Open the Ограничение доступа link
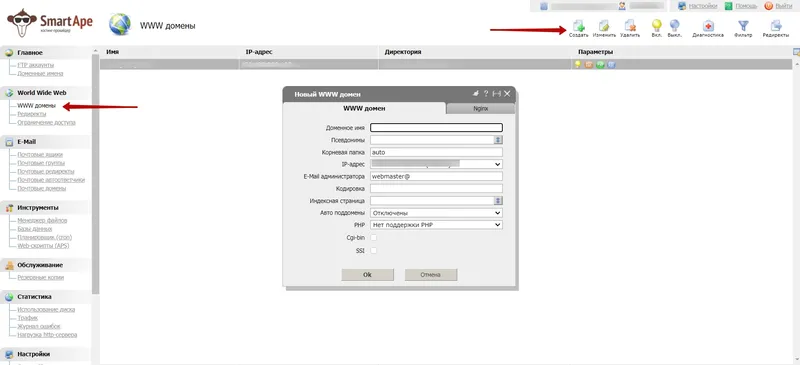This screenshot has width=800, height=365. pyautogui.click(x=46, y=123)
